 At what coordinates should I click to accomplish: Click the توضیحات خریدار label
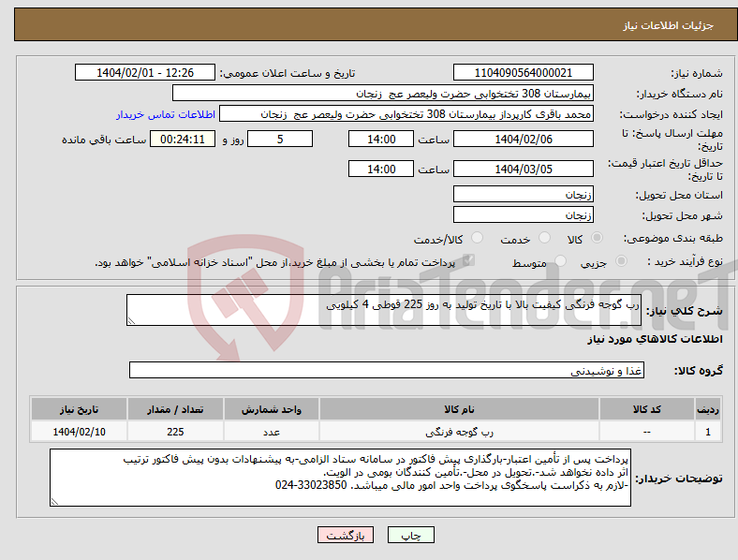pyautogui.click(x=679, y=479)
